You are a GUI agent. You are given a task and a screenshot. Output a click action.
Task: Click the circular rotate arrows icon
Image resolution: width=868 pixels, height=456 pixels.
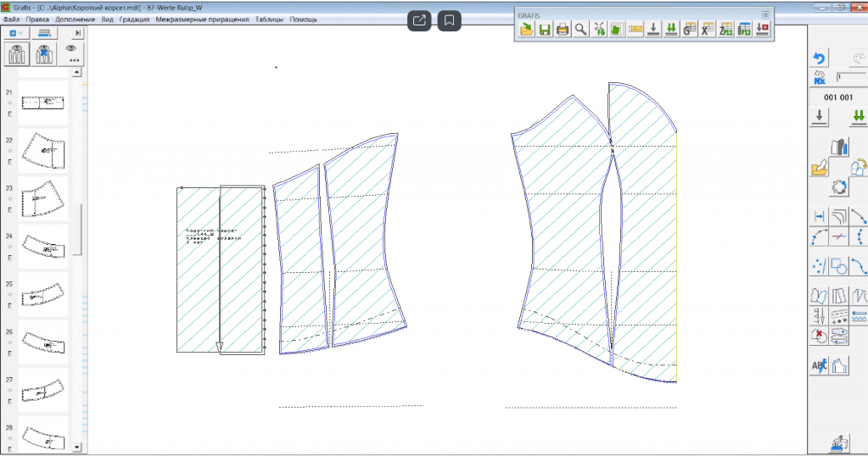click(x=838, y=187)
